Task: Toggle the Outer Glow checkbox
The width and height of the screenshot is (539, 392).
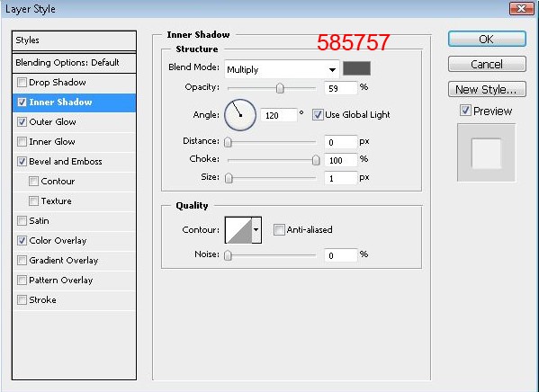Action: [x=22, y=122]
